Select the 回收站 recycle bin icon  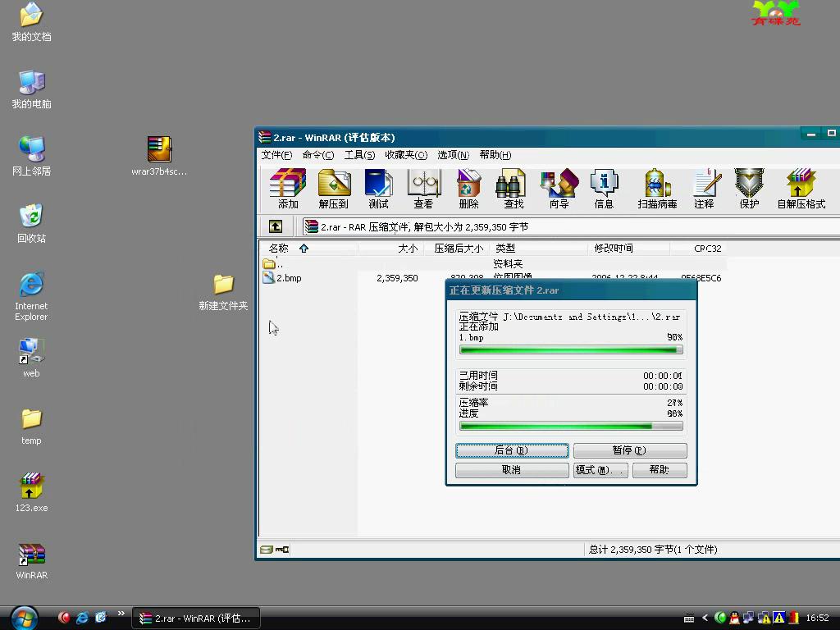point(31,223)
